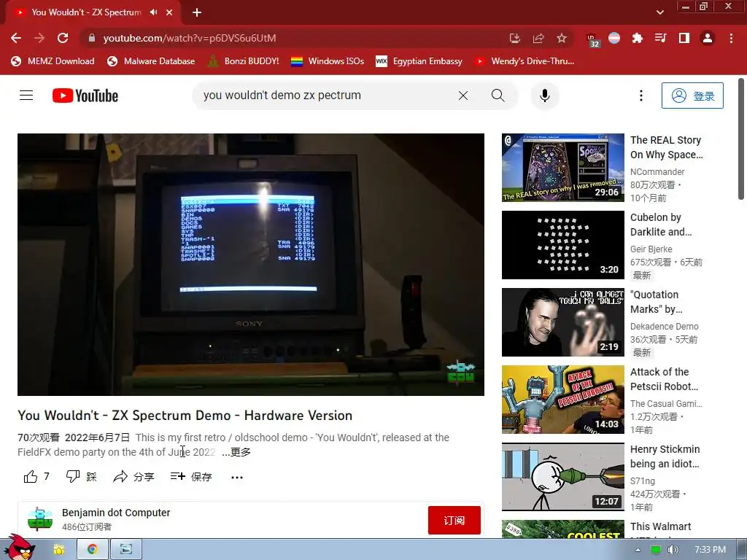Bookmark this page with the star icon
747x560 pixels.
pos(562,38)
